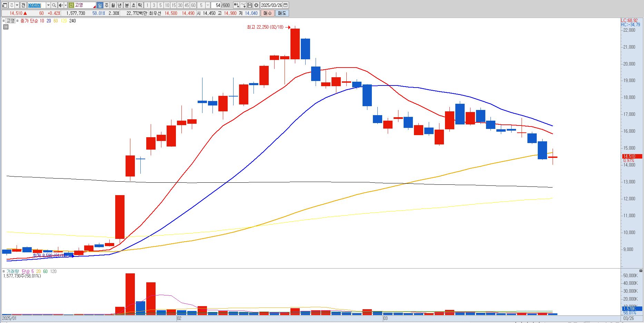Viewport: 644px width, 323px height.
Task: Select the 60 interval preset
Action: tap(193, 5)
